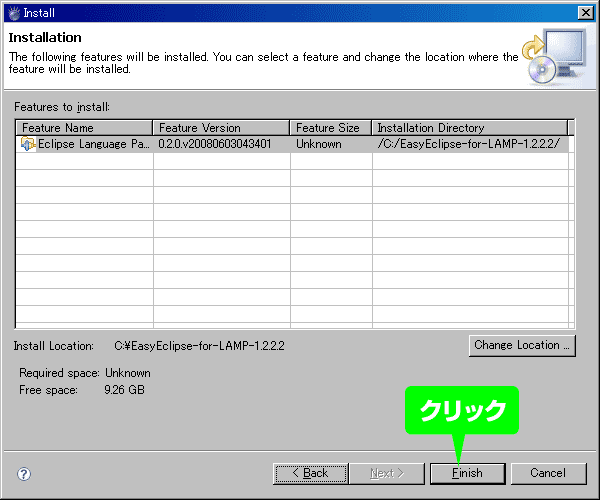Viewport: 600px width, 500px height.
Task: Open help with the question mark icon
Action: point(24,474)
